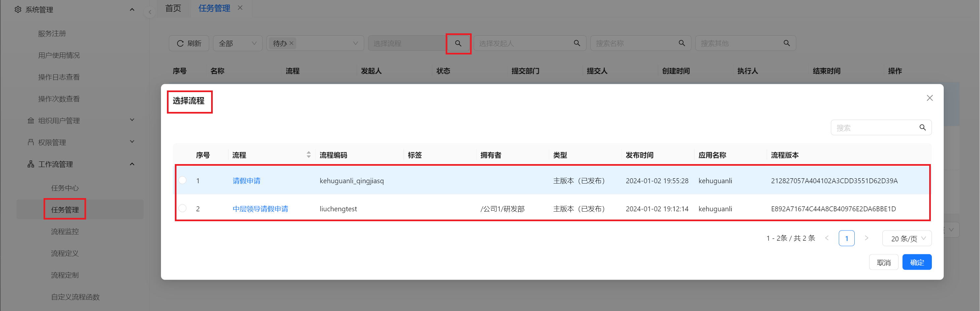The height and width of the screenshot is (311, 980).
Task: Click the search icon in 选择发起人
Action: (x=577, y=43)
